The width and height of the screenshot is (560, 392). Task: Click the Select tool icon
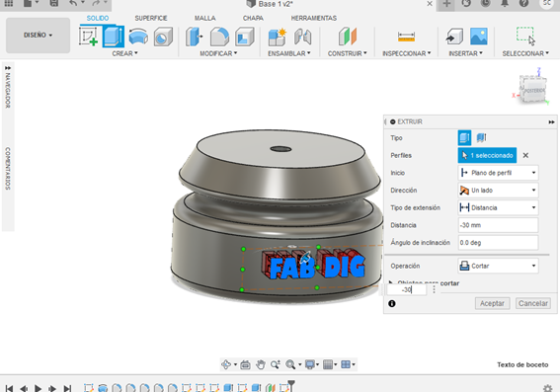(x=525, y=37)
